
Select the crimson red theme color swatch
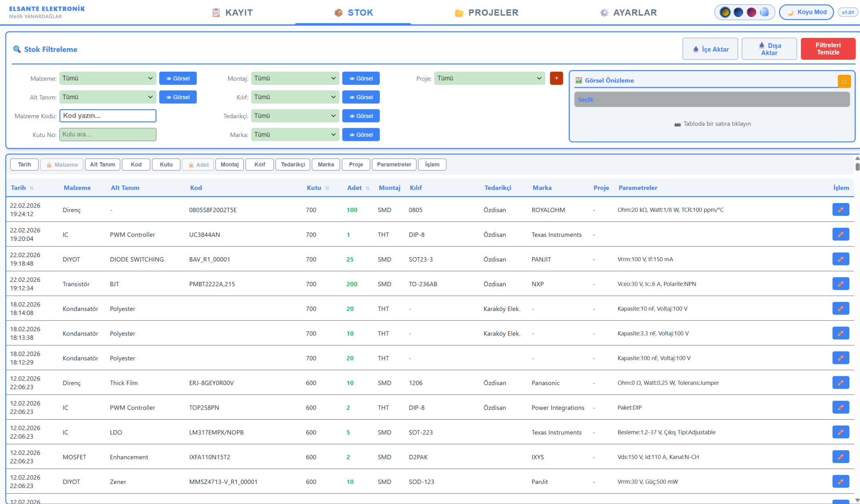(x=751, y=12)
